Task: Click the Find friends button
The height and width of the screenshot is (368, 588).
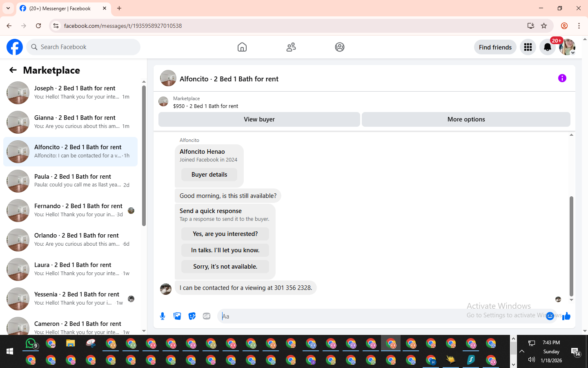Action: 495,47
